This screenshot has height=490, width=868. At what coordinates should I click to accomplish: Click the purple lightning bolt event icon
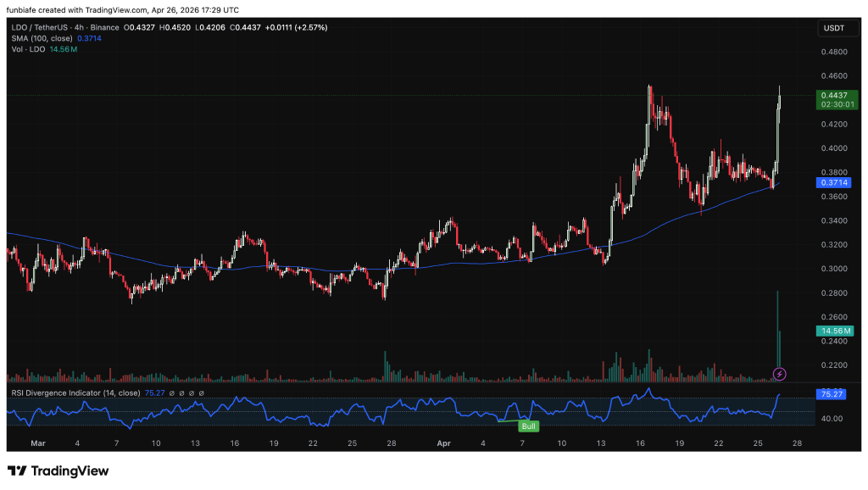pos(780,374)
